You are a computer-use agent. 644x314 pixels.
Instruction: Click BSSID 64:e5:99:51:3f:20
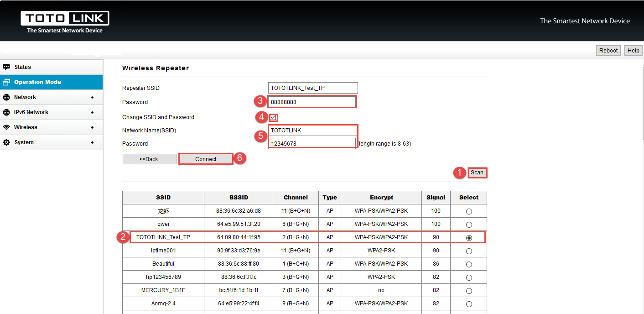(x=239, y=224)
